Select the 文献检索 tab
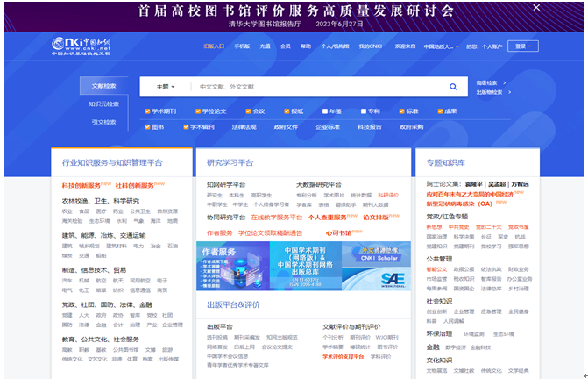Screen dimensions: 588x386 tap(104, 86)
